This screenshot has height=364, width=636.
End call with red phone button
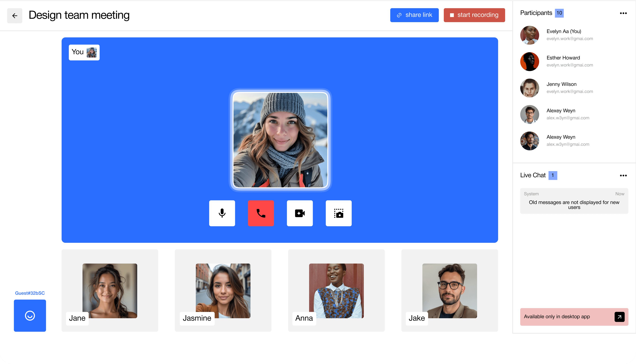pyautogui.click(x=261, y=213)
